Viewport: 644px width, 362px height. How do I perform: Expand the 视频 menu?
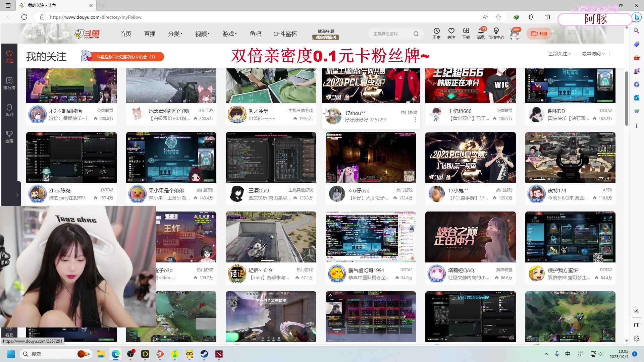click(202, 34)
